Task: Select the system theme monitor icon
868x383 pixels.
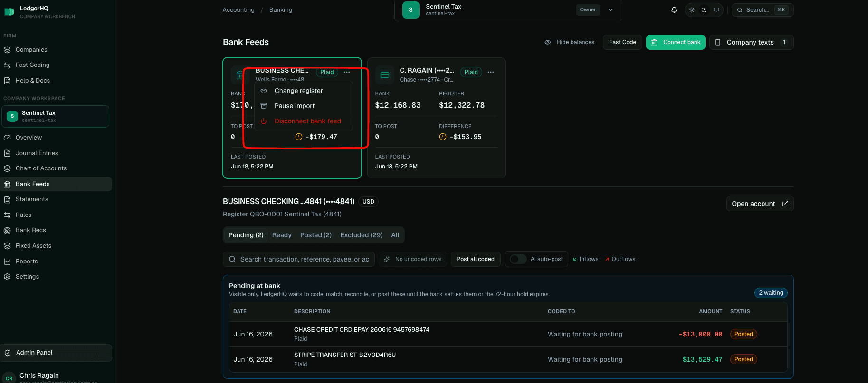Action: 716,10
